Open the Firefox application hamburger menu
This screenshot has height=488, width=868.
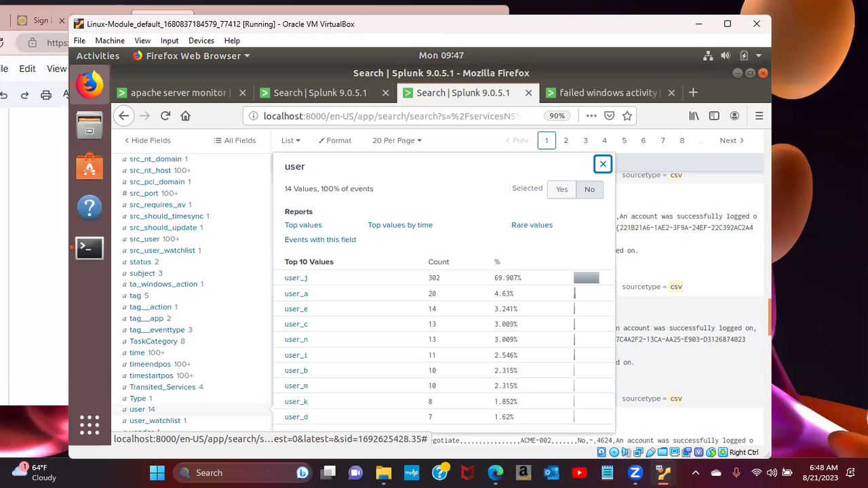(x=759, y=115)
